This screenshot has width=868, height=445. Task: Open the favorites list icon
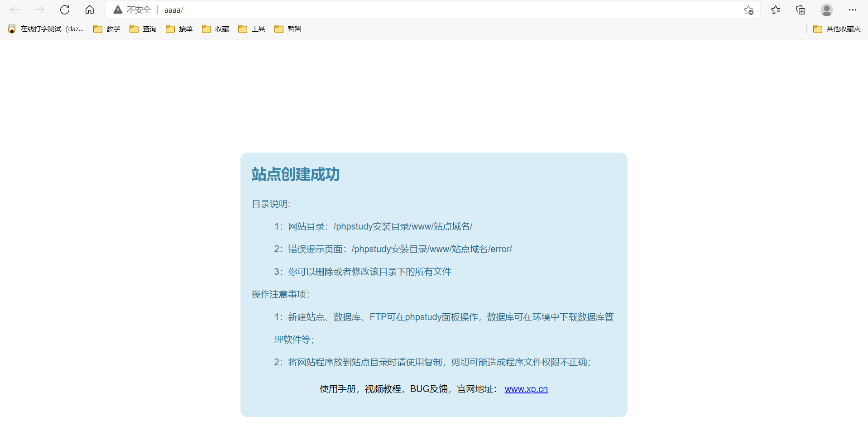(x=776, y=10)
